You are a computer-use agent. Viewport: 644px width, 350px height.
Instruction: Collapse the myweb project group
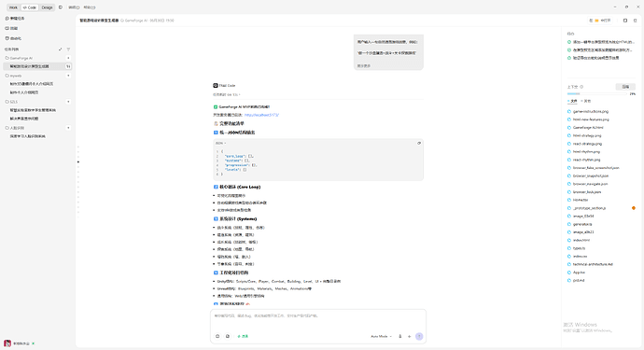[x=68, y=76]
